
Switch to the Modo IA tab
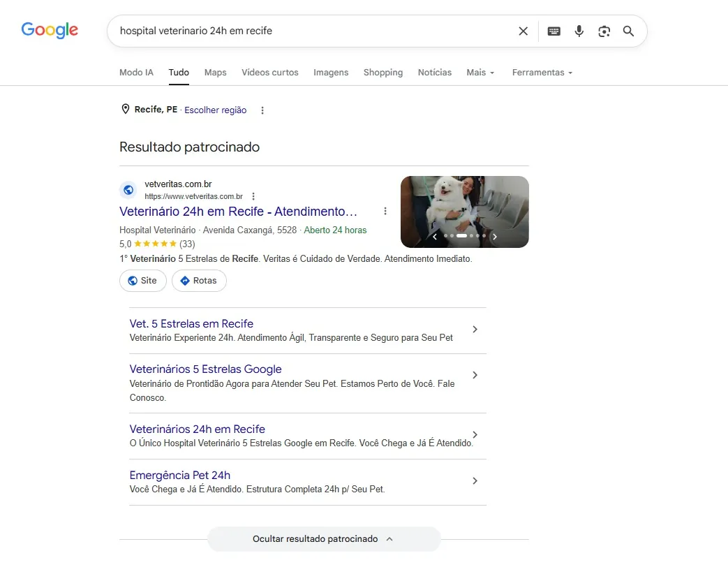pyautogui.click(x=136, y=73)
